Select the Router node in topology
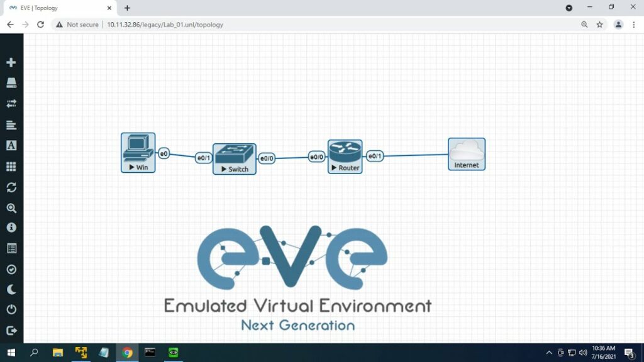Viewport: 644px width, 362px height. 345,156
